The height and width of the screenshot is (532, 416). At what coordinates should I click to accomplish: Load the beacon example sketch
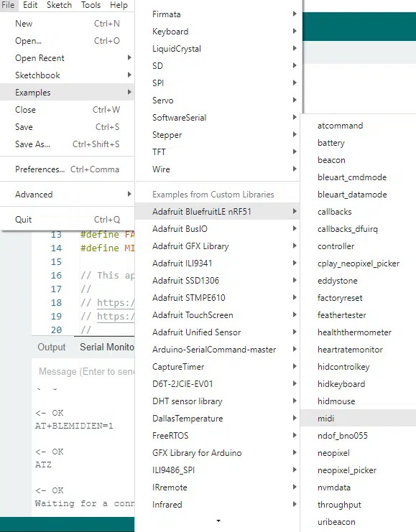[358, 160]
